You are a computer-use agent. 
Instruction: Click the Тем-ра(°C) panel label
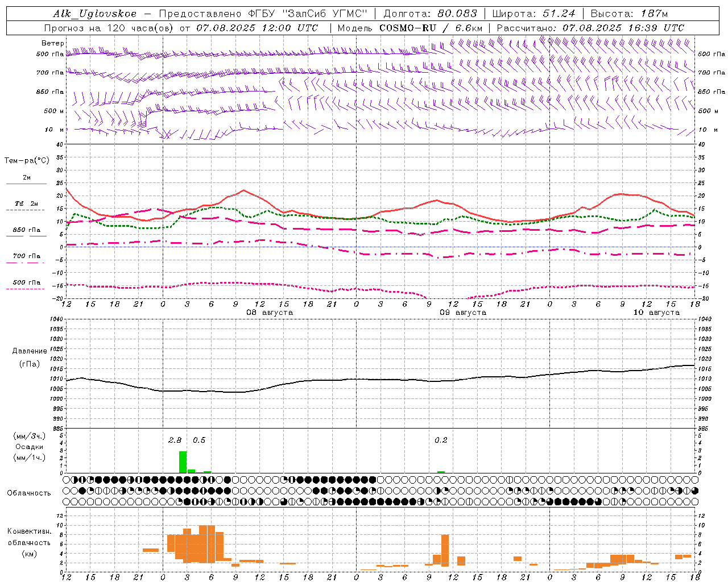pyautogui.click(x=27, y=161)
